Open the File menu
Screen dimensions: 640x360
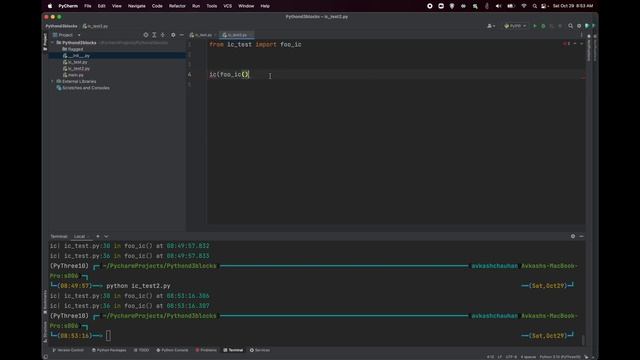coord(88,6)
